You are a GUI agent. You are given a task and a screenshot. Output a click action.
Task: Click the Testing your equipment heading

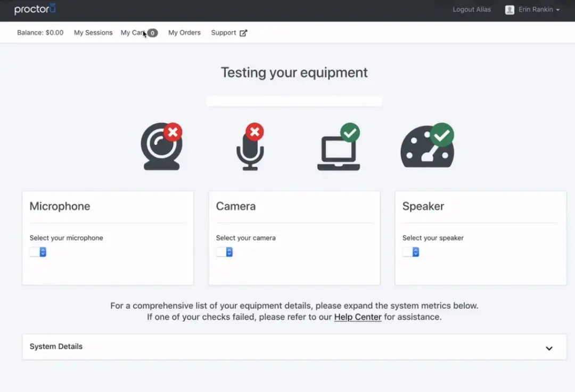[x=294, y=72]
